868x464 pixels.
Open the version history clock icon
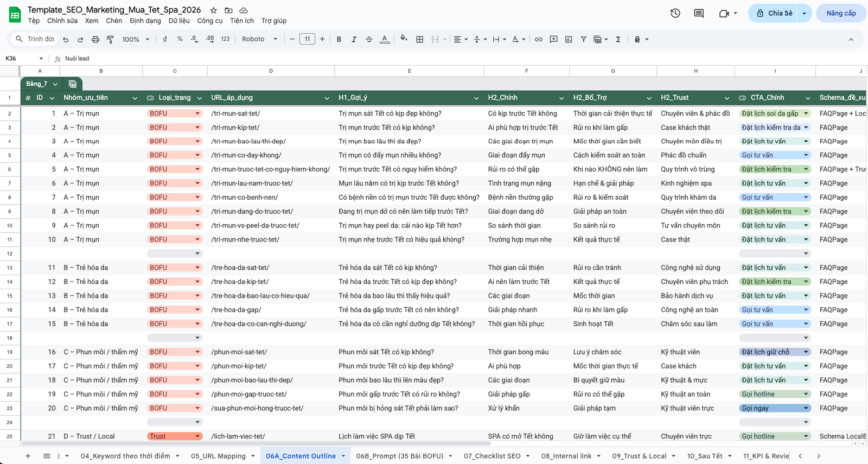[675, 13]
